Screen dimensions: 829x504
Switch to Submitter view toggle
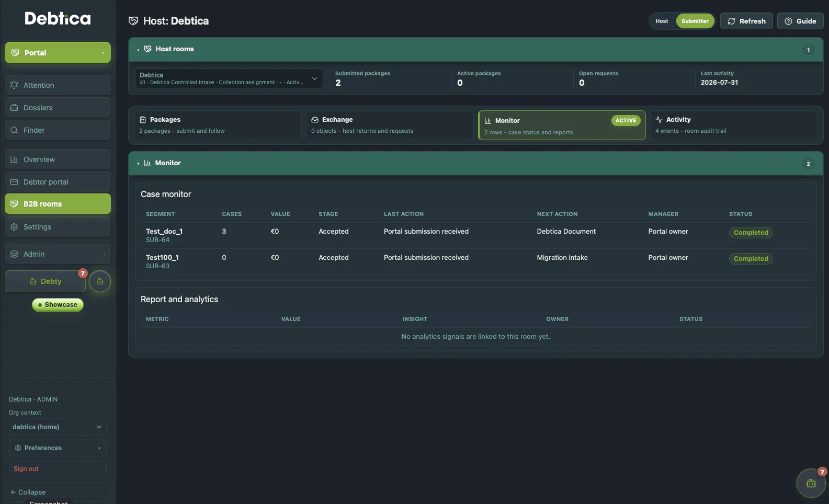pyautogui.click(x=695, y=21)
